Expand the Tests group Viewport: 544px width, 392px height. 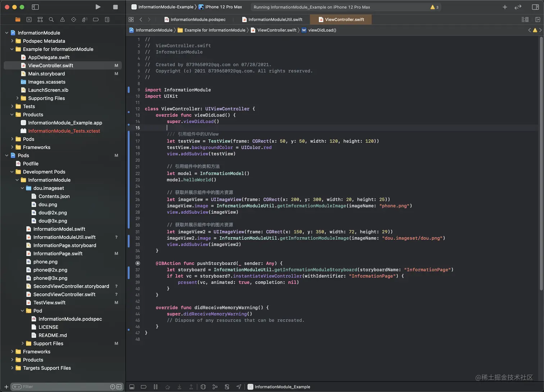tap(12, 106)
